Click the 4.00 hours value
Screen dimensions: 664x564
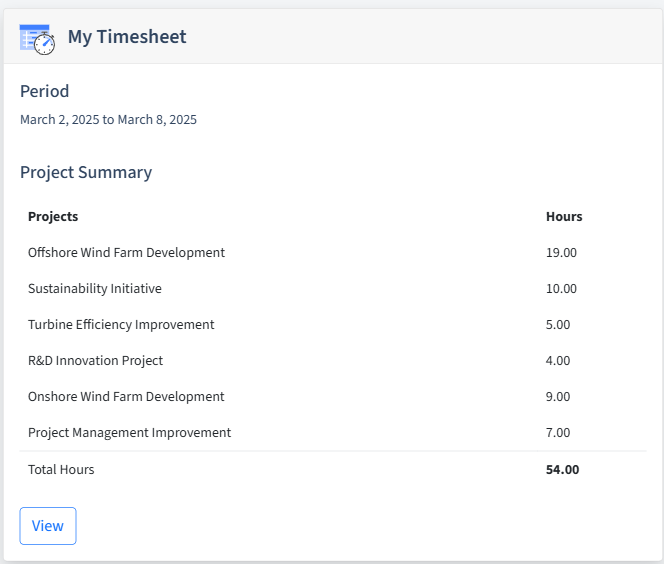click(558, 360)
